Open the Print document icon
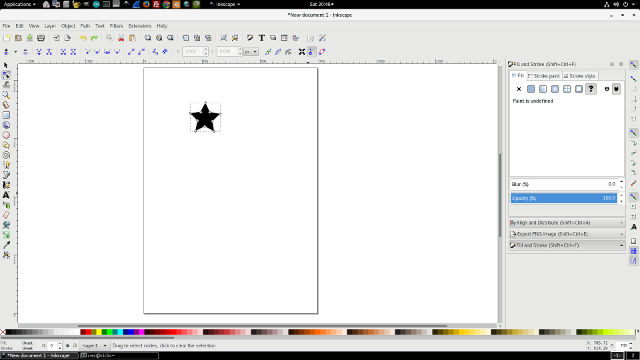This screenshot has width=640, height=360. coord(41,38)
